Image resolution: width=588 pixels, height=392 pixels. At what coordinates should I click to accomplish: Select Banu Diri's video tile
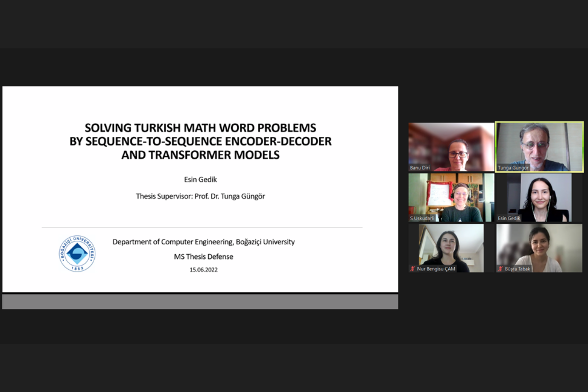coord(451,147)
